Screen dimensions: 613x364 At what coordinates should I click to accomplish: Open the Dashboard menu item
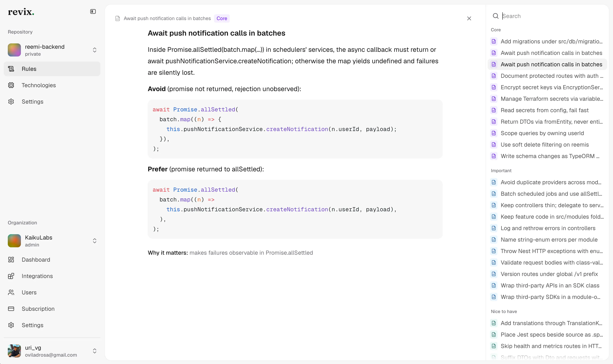click(52, 260)
